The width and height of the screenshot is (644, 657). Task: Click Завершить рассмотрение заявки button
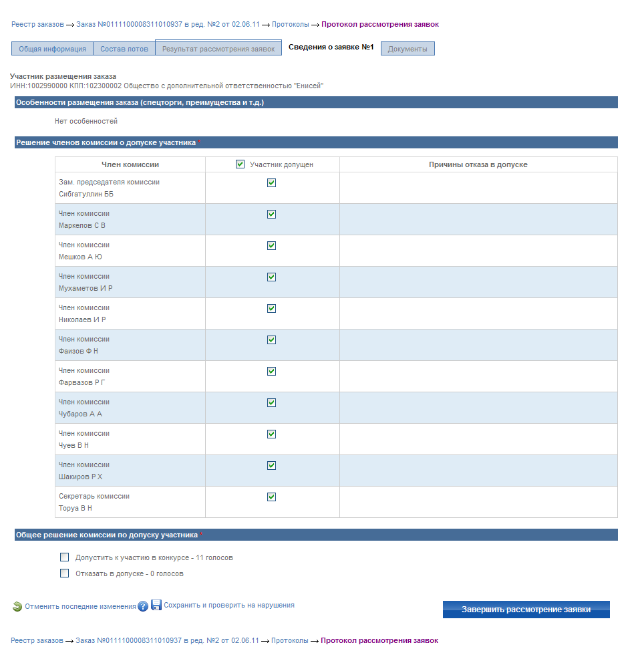point(526,610)
